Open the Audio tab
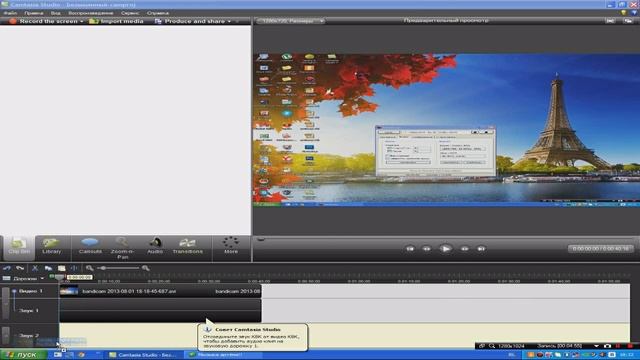The image size is (640, 360). [x=155, y=247]
